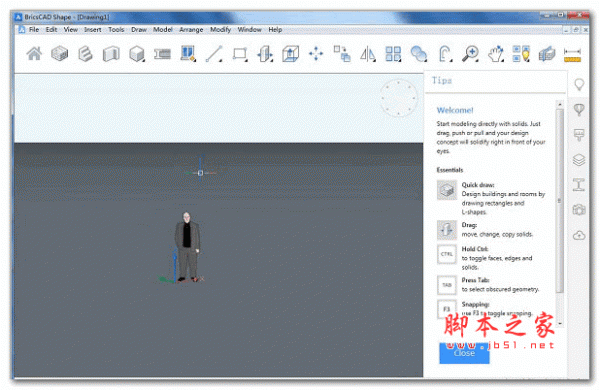
Task: Open the Draw menu
Action: [139, 29]
